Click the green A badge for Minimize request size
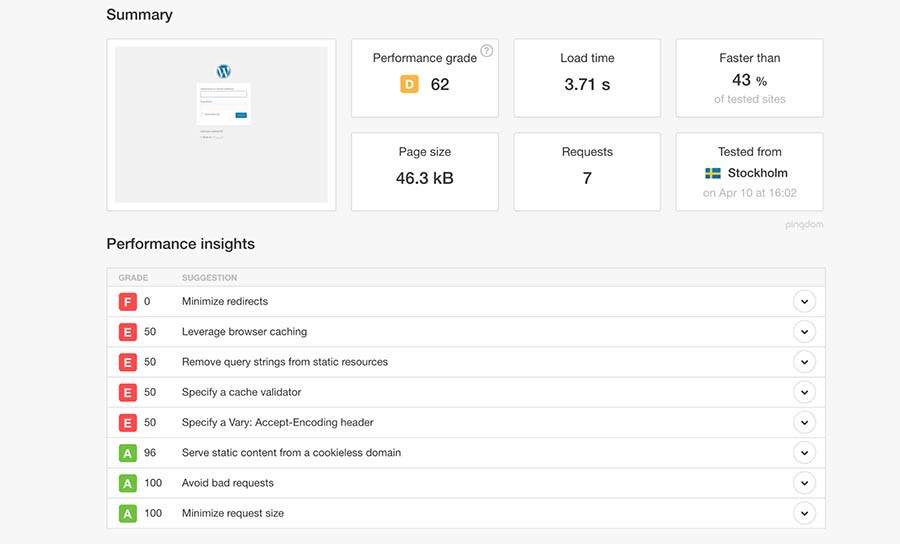This screenshot has width=900, height=544. [x=127, y=513]
